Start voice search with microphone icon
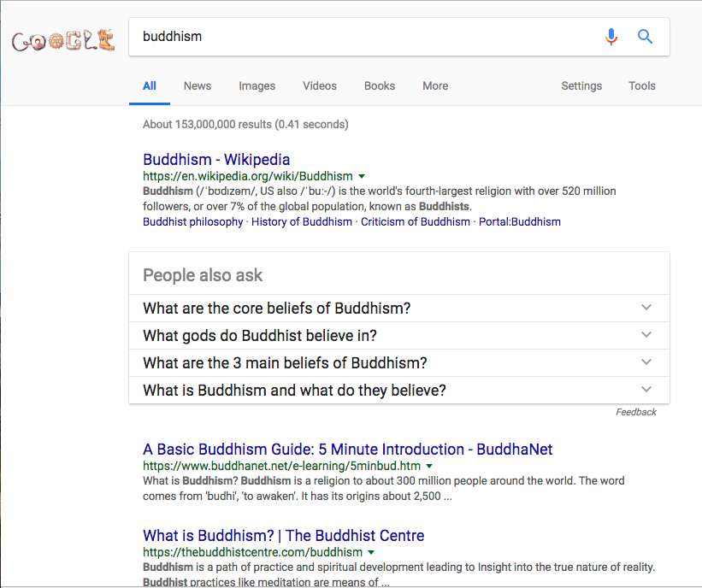Viewport: 702px width, 588px height. coord(611,37)
